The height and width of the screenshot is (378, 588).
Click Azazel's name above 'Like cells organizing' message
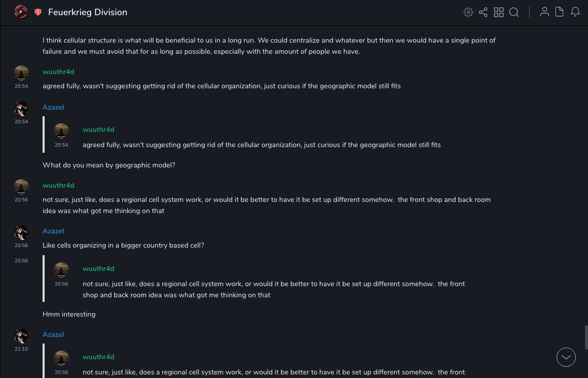(53, 231)
